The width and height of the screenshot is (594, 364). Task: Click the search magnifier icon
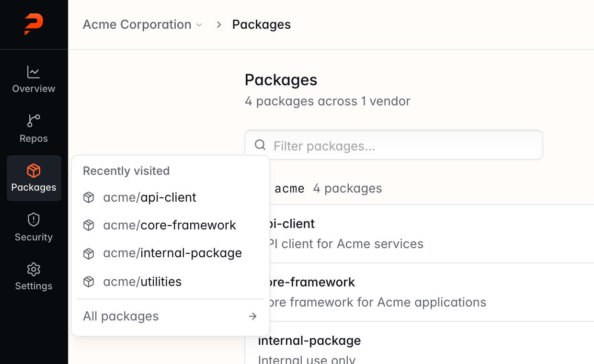point(260,145)
